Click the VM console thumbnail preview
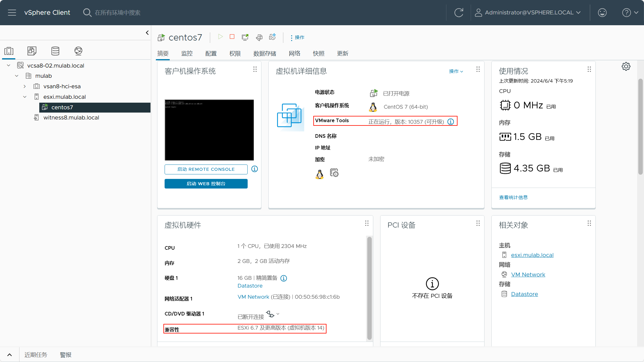The height and width of the screenshot is (362, 644). pyautogui.click(x=209, y=130)
